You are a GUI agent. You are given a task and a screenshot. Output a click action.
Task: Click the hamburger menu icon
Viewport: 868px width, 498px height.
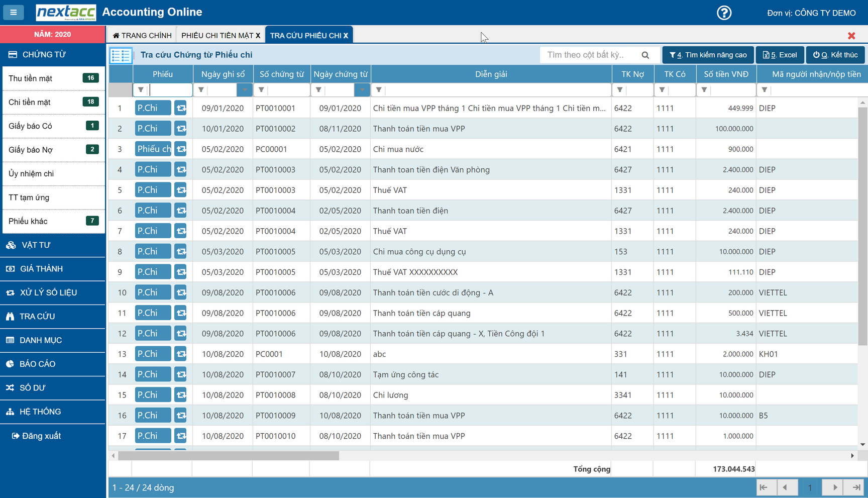pyautogui.click(x=13, y=12)
